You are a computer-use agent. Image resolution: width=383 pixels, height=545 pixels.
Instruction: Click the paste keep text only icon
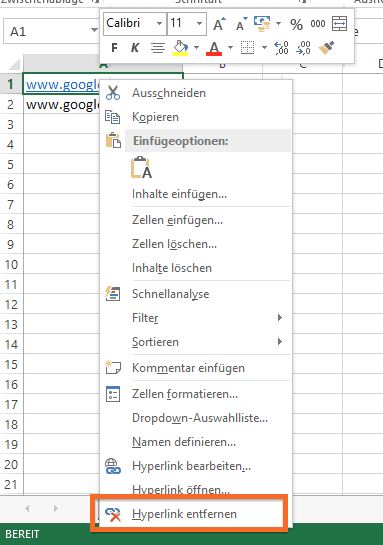[x=141, y=167]
